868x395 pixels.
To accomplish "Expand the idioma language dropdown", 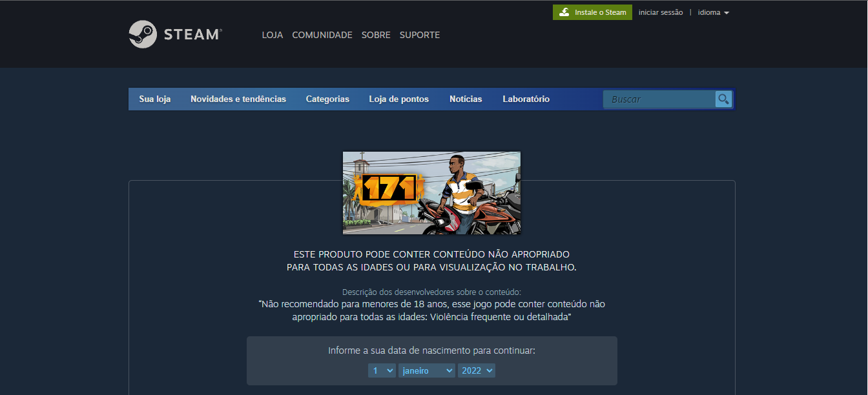I will pyautogui.click(x=714, y=12).
